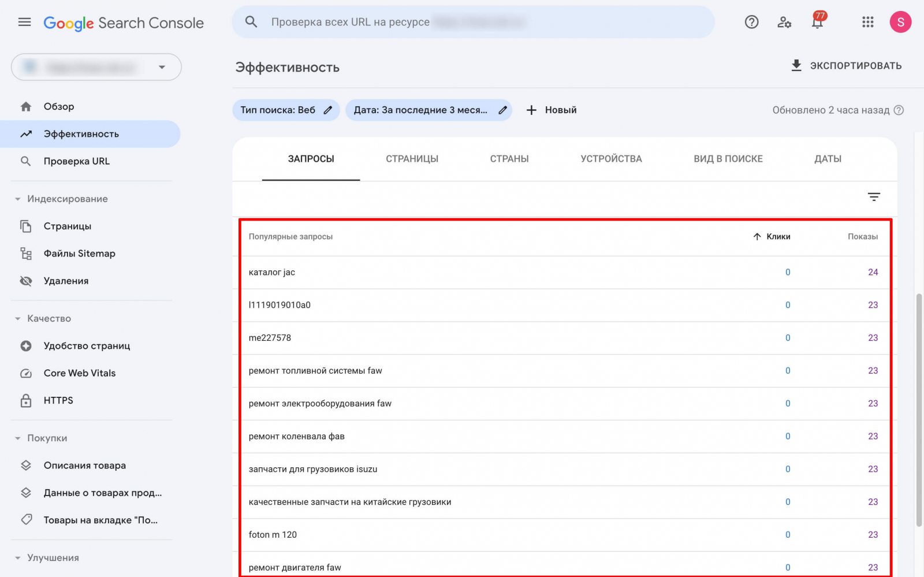This screenshot has width=924, height=577.
Task: Open the Google apps grid
Action: click(867, 23)
